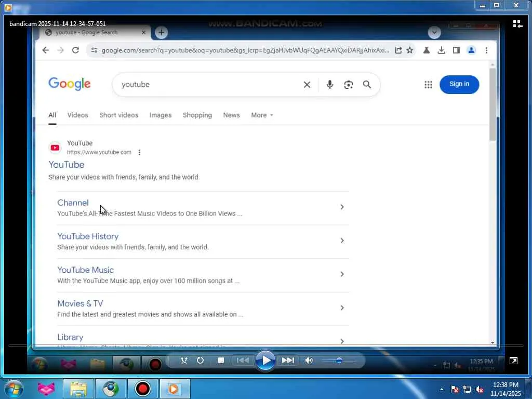Skip to the previous track in Media Player
Screen dimensions: 532x399
[243, 361]
